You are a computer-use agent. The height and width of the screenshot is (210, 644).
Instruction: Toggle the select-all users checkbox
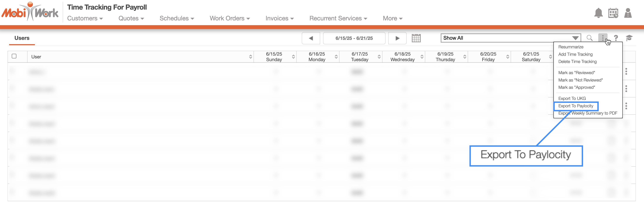pyautogui.click(x=14, y=56)
